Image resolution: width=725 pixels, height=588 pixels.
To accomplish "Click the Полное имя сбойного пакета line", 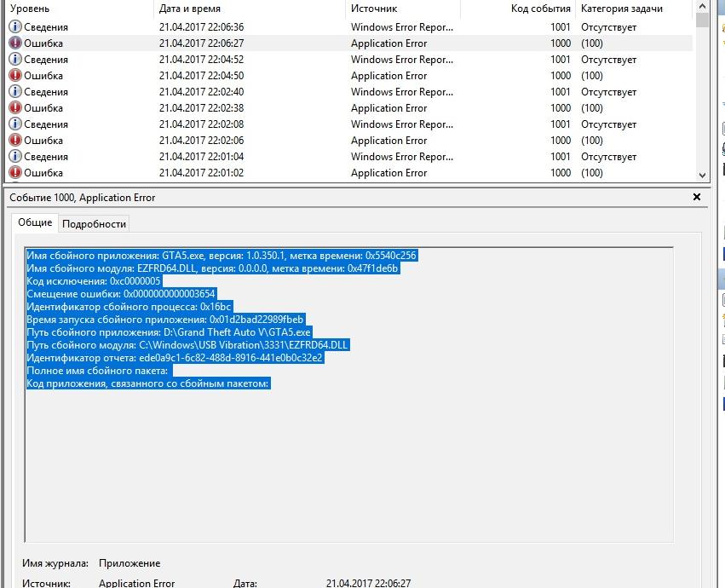I will tap(99, 371).
